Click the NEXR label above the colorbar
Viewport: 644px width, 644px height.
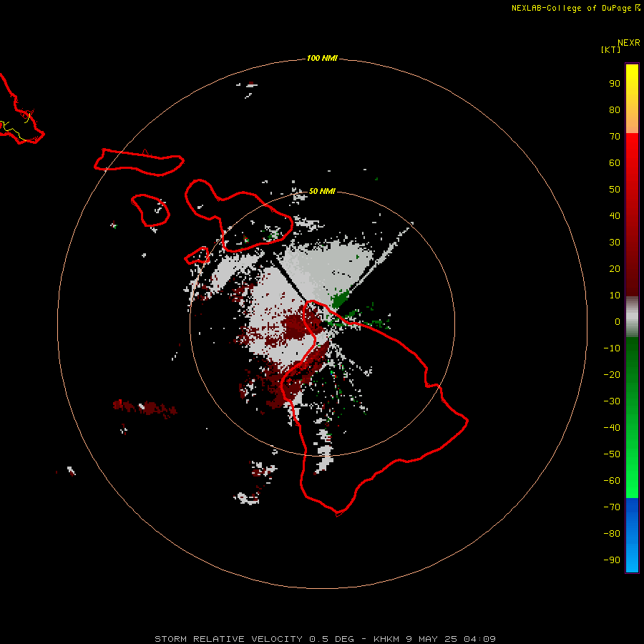tap(629, 43)
